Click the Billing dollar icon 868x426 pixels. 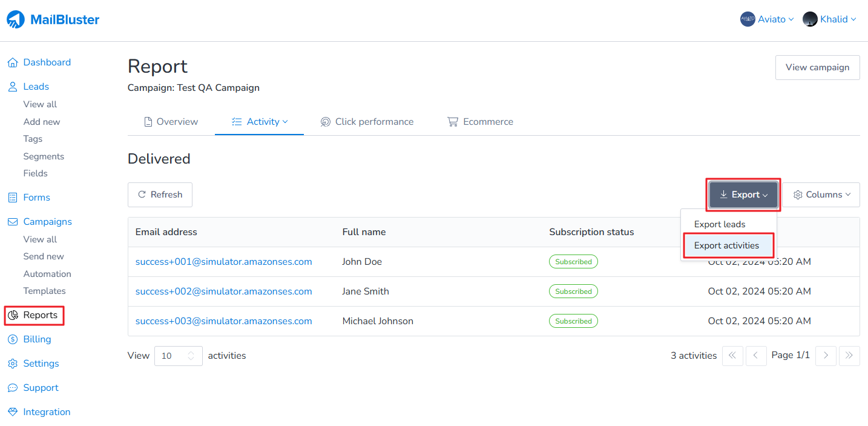[12, 339]
